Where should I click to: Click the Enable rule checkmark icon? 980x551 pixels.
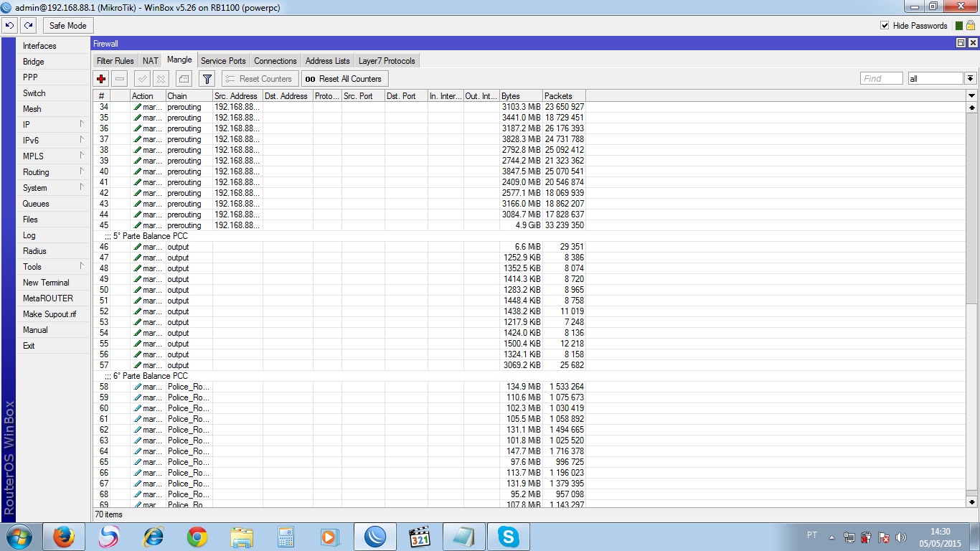tap(143, 79)
